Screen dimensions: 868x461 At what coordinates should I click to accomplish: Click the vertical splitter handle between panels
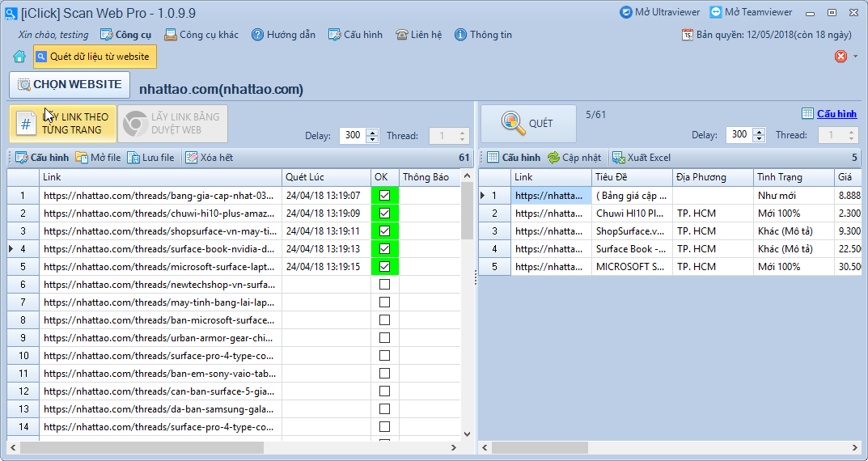click(476, 277)
